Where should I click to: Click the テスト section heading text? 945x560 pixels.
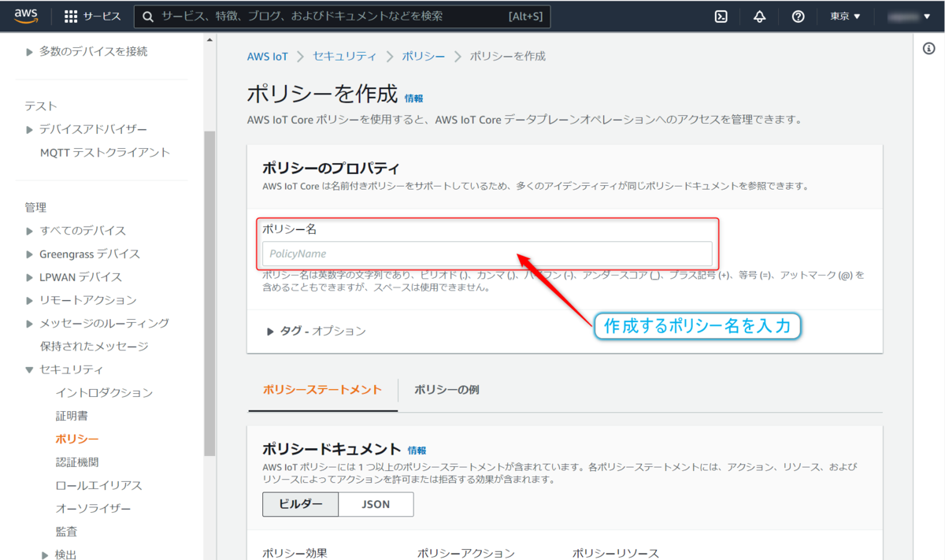tap(41, 106)
